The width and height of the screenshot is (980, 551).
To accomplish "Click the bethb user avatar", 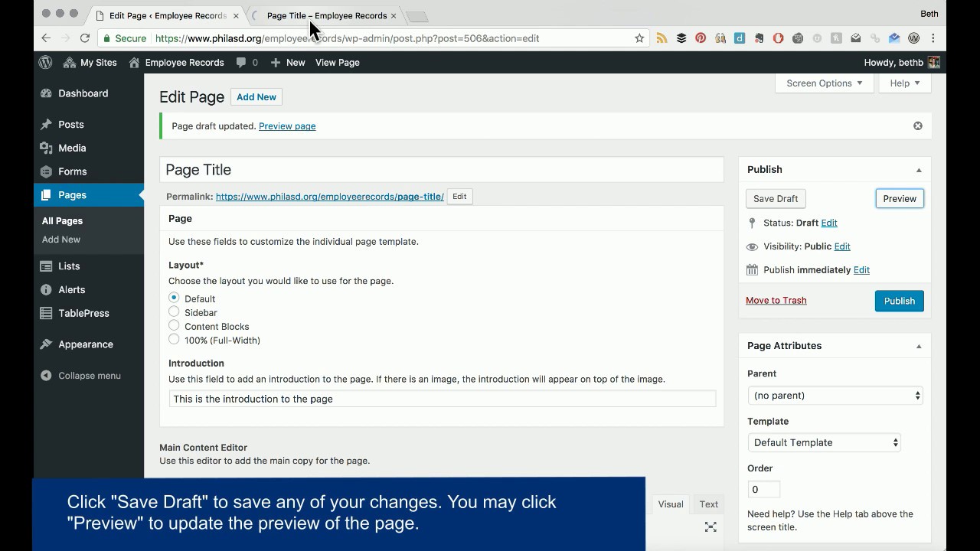I will tap(933, 63).
